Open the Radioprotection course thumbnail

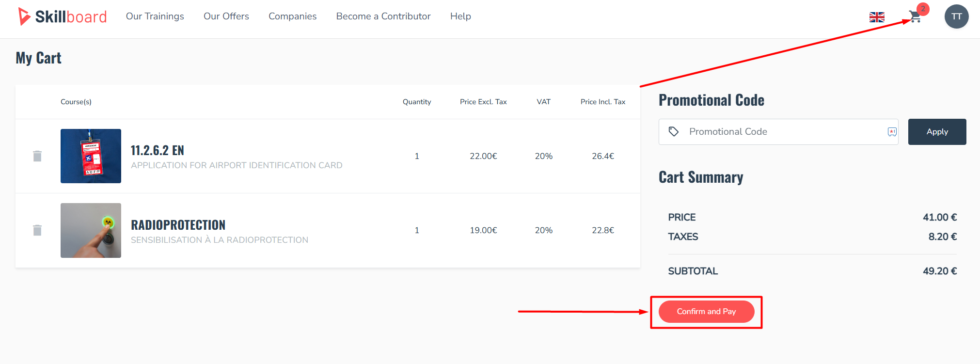pyautogui.click(x=91, y=230)
